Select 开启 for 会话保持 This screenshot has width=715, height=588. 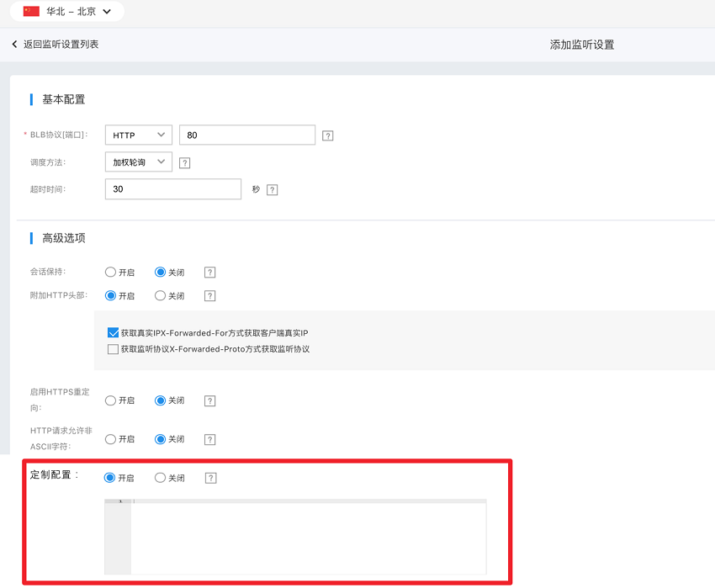pos(110,273)
